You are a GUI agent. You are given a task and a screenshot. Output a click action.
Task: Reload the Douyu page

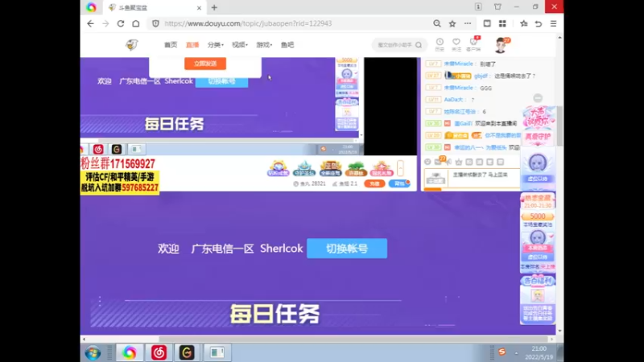click(121, 24)
